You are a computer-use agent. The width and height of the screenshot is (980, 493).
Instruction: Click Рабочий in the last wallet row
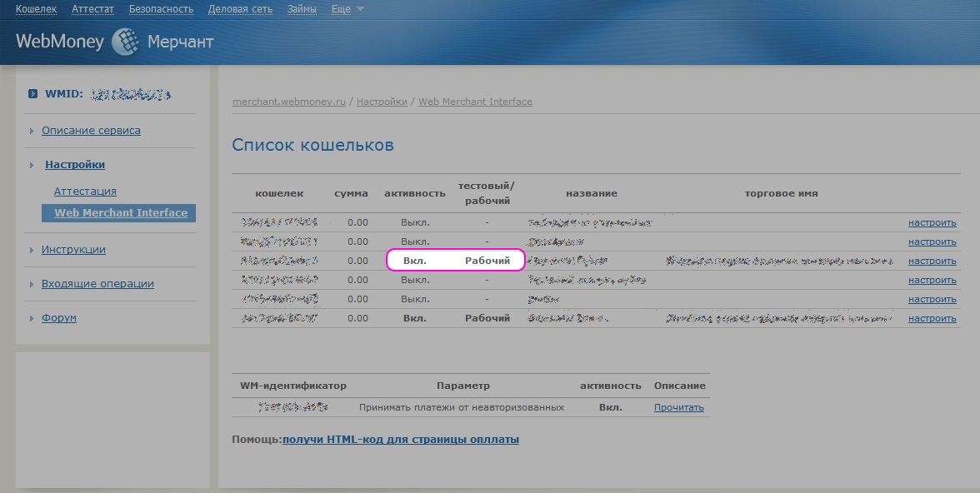tap(487, 318)
